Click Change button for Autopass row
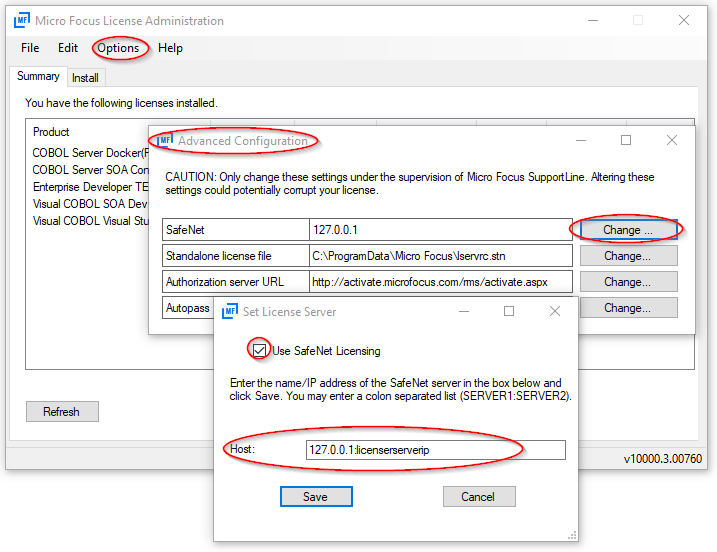The width and height of the screenshot is (717, 552). (627, 308)
